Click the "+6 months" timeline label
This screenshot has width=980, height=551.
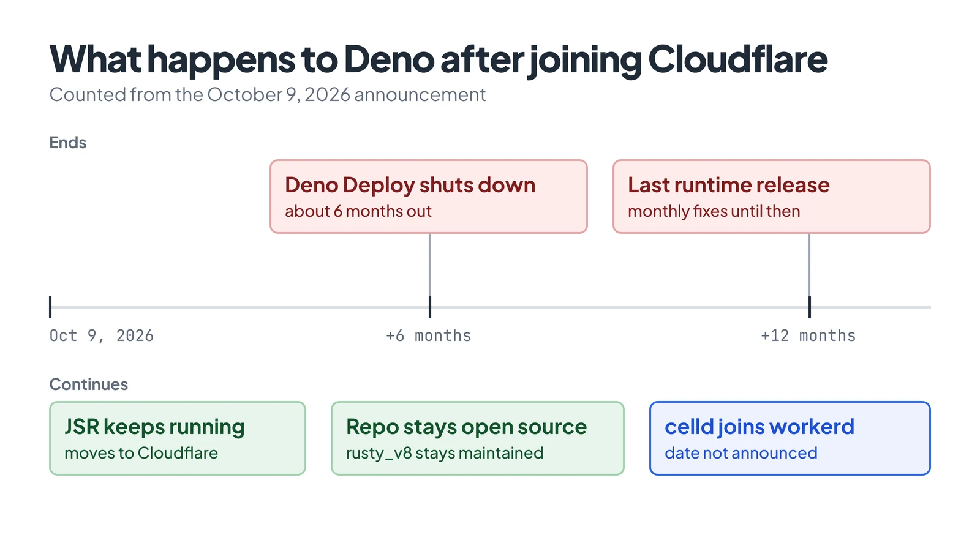(x=429, y=335)
